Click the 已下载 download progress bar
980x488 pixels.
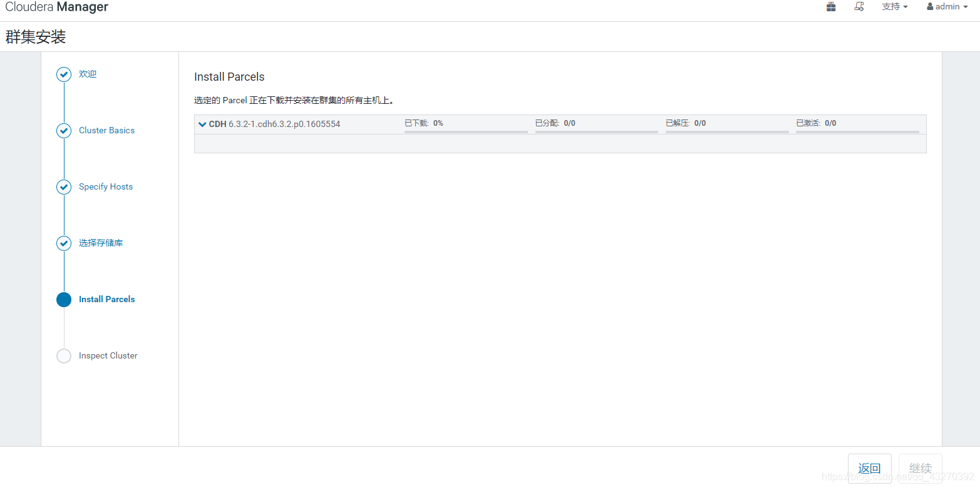(x=466, y=132)
